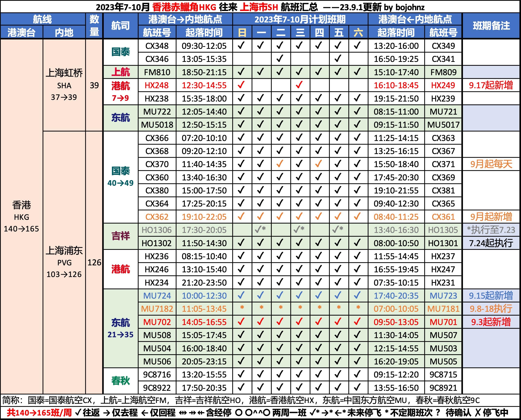Screen dimensions: 521x420
Task: Select flight number HX236
Action: 157,256
